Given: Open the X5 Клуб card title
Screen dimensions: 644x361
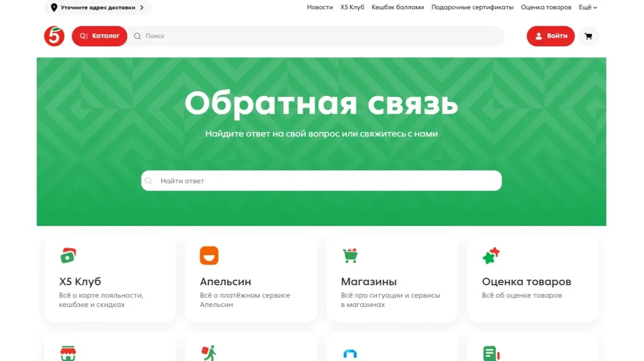Looking at the screenshot, I should click(x=80, y=281).
